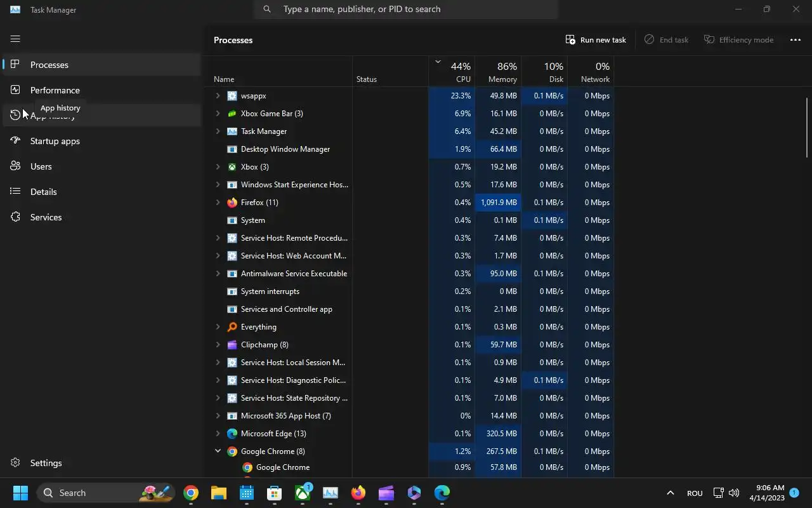
Task: Click the Xbox Game Bar process icon
Action: [232, 114]
